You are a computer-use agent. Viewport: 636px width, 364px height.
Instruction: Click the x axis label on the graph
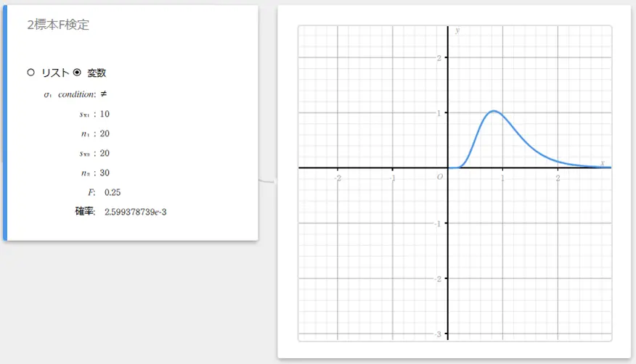coord(603,162)
